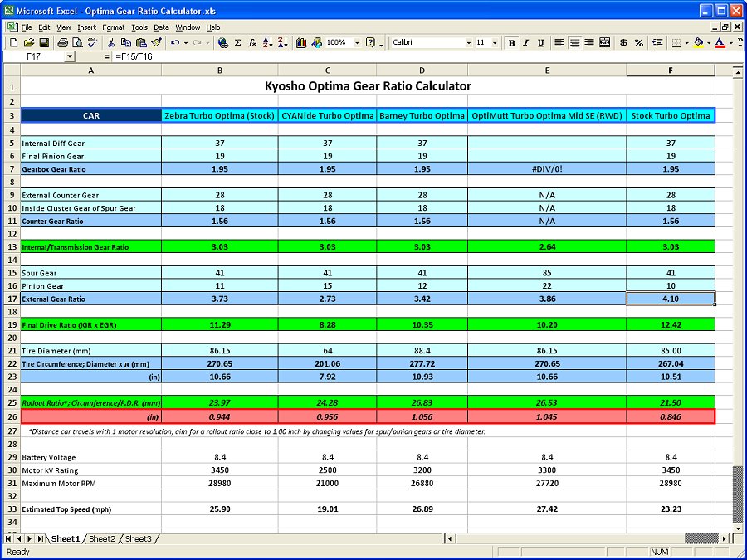Image resolution: width=747 pixels, height=560 pixels.
Task: Open the Format menu
Action: pos(114,27)
